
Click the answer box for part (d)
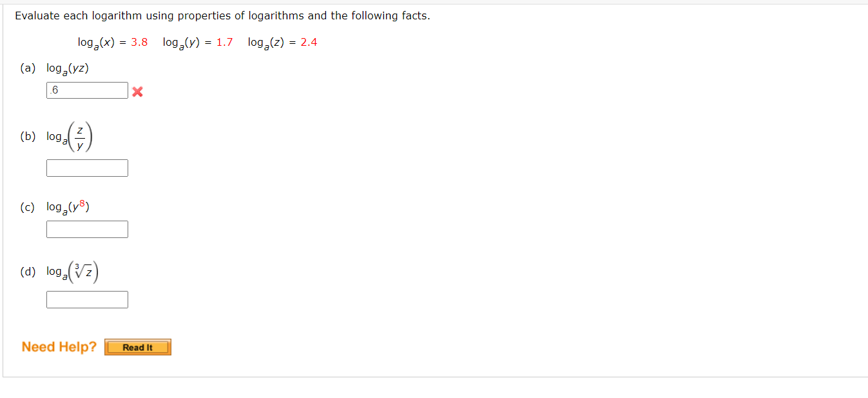point(86,299)
